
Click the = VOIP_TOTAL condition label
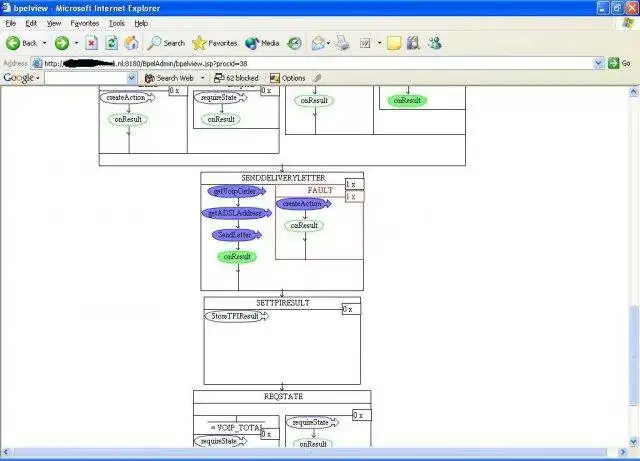coord(236,428)
